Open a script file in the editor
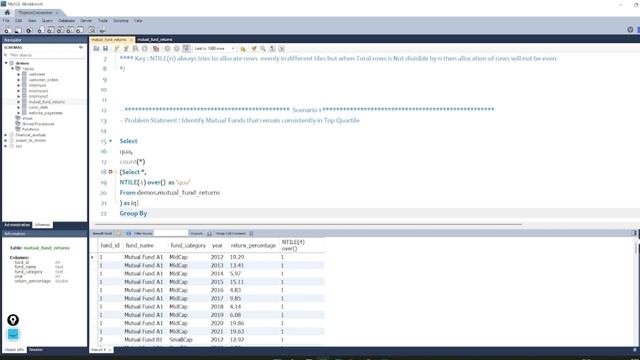The height and width of the screenshot is (360, 640). [x=96, y=49]
